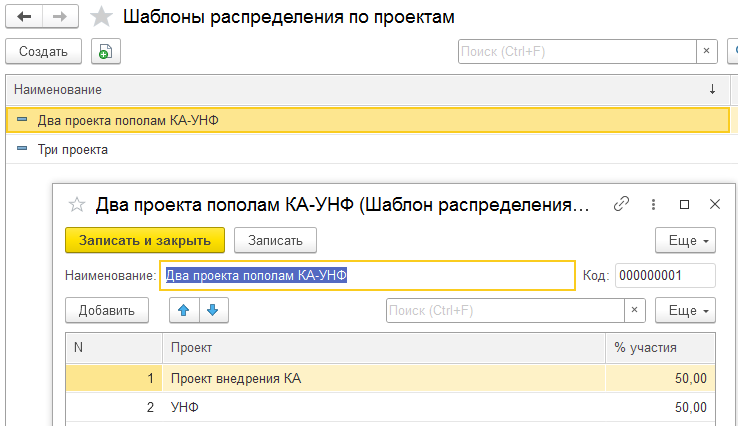
Task: Open the three-dot menu of the form
Action: coord(653,204)
